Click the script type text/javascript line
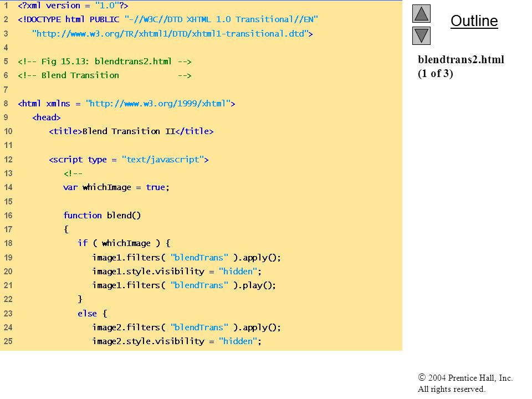The width and height of the screenshot is (532, 399). click(129, 160)
